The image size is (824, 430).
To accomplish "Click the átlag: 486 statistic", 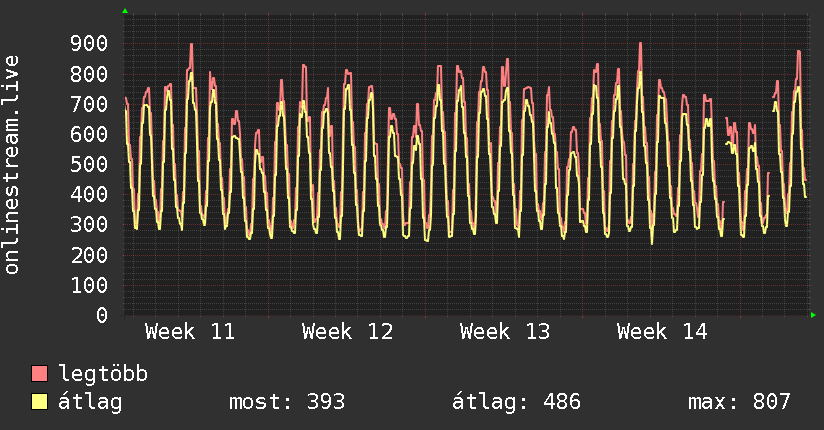I will coord(516,402).
